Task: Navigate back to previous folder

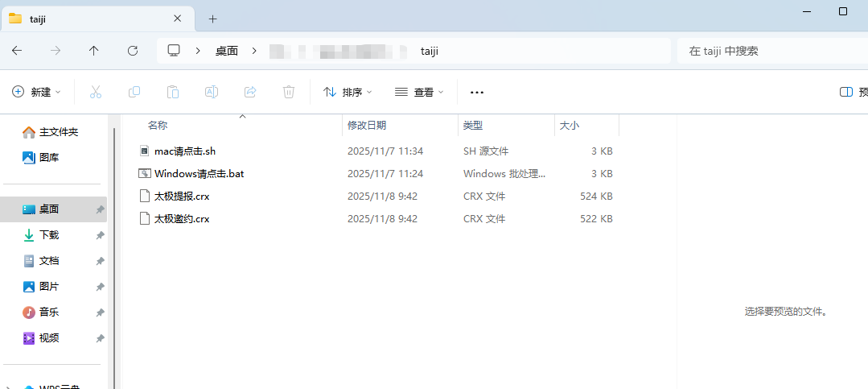Action: coord(17,51)
